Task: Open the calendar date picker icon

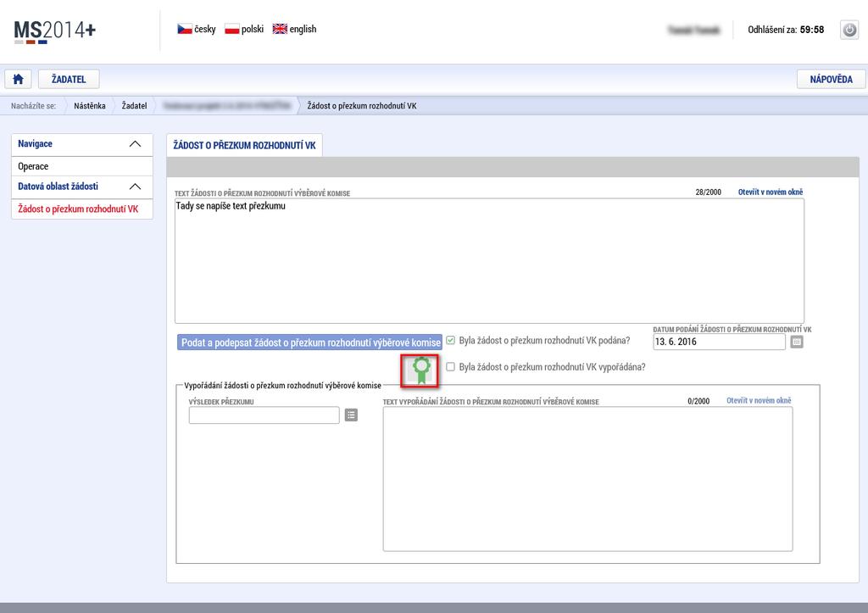Action: pyautogui.click(x=797, y=342)
